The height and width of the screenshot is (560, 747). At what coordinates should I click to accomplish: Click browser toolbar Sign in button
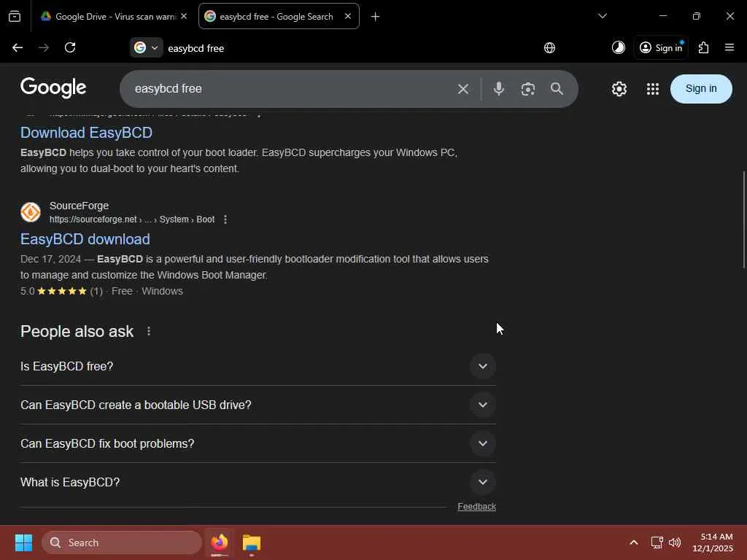point(661,47)
